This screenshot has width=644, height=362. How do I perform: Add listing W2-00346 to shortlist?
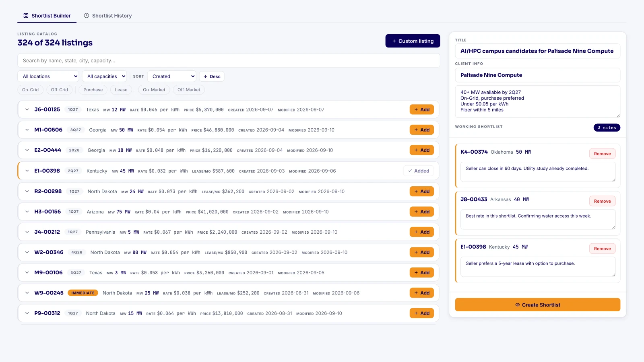[422, 252]
